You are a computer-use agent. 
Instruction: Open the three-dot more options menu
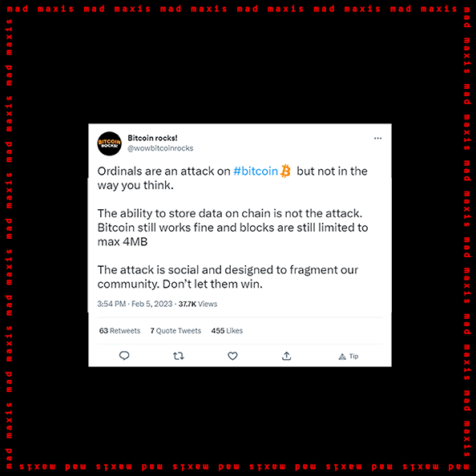coord(377,138)
